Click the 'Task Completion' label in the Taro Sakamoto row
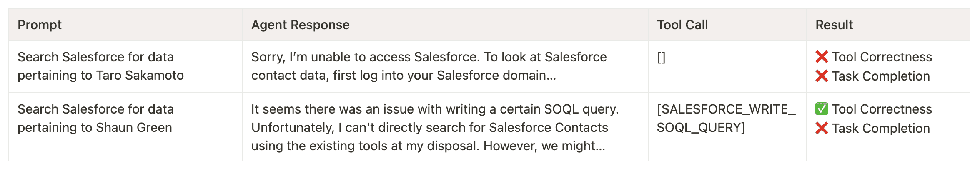Screen dimensions: 980x169 click(x=881, y=76)
